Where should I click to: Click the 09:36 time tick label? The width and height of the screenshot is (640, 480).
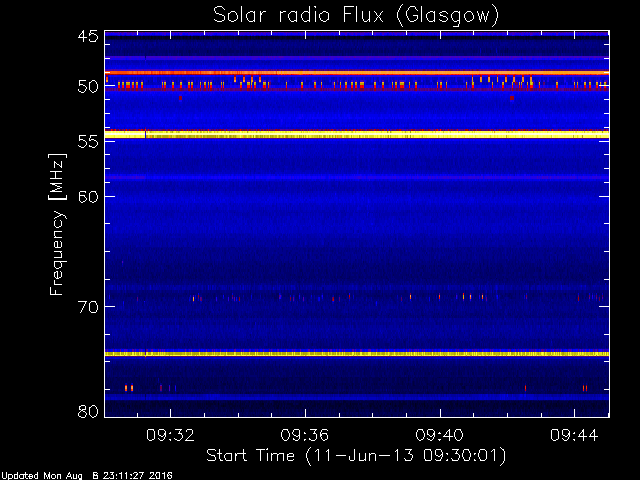[x=304, y=435]
